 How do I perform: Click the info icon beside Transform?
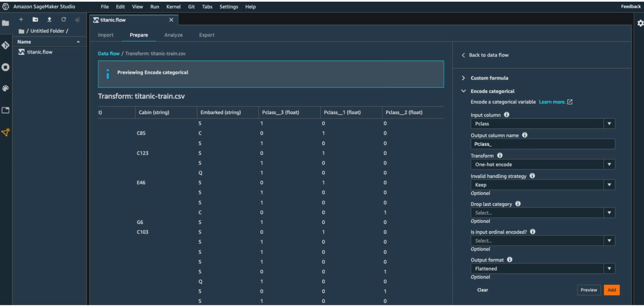[x=499, y=155]
